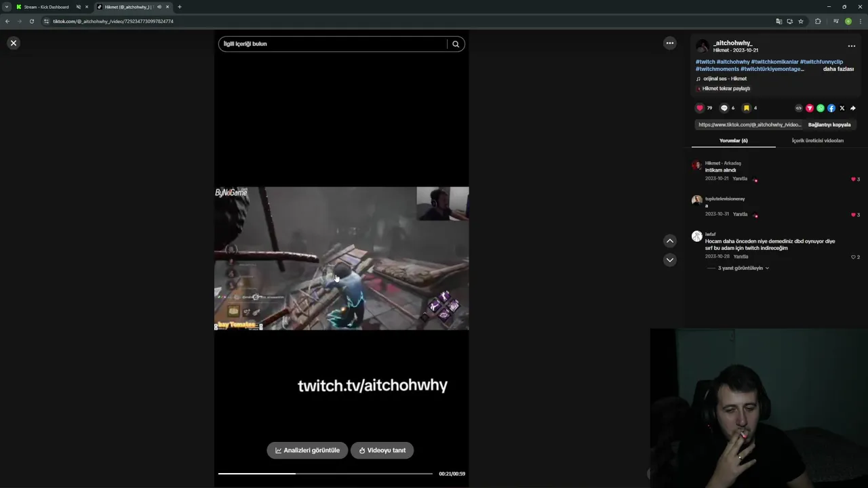Open 'orijinal ses - Hikmet' sound link
Image resolution: width=868 pixels, height=488 pixels.
(722, 79)
